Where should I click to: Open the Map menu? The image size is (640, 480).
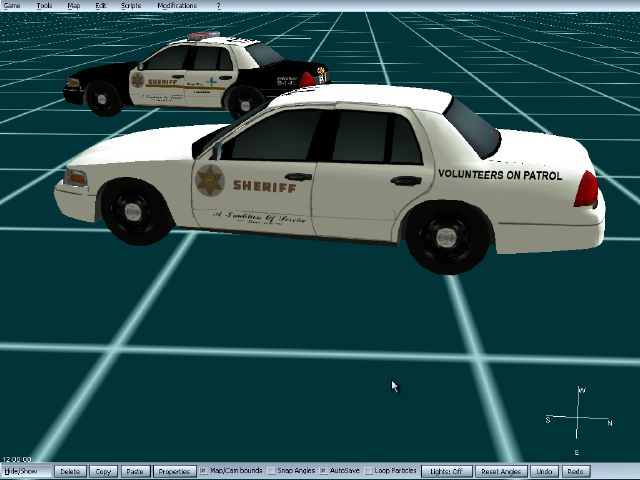(74, 5)
